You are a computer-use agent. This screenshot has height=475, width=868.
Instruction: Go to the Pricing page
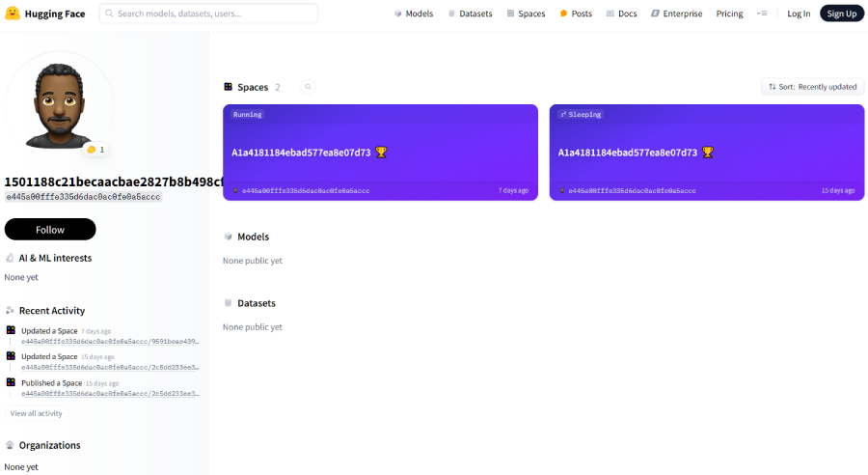point(729,14)
